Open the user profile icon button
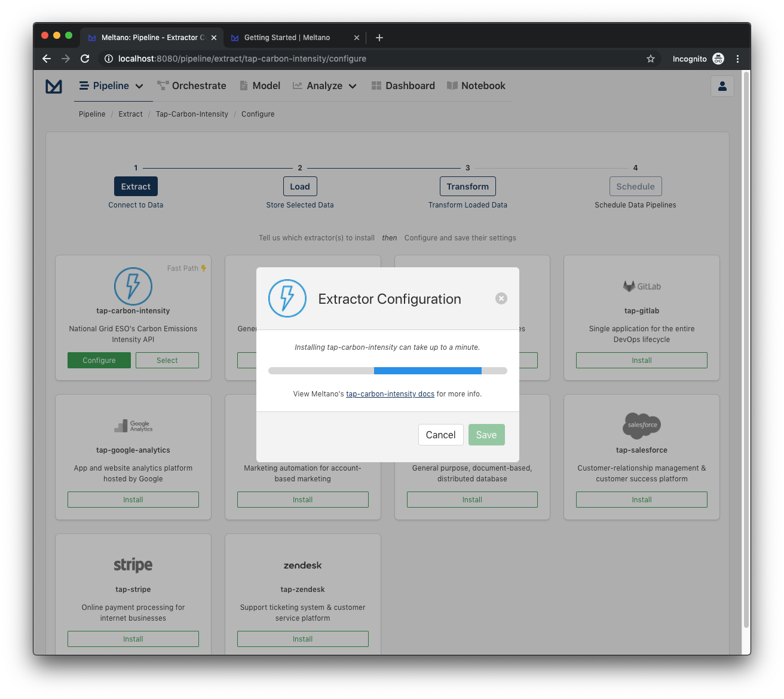The width and height of the screenshot is (784, 699). (x=722, y=86)
